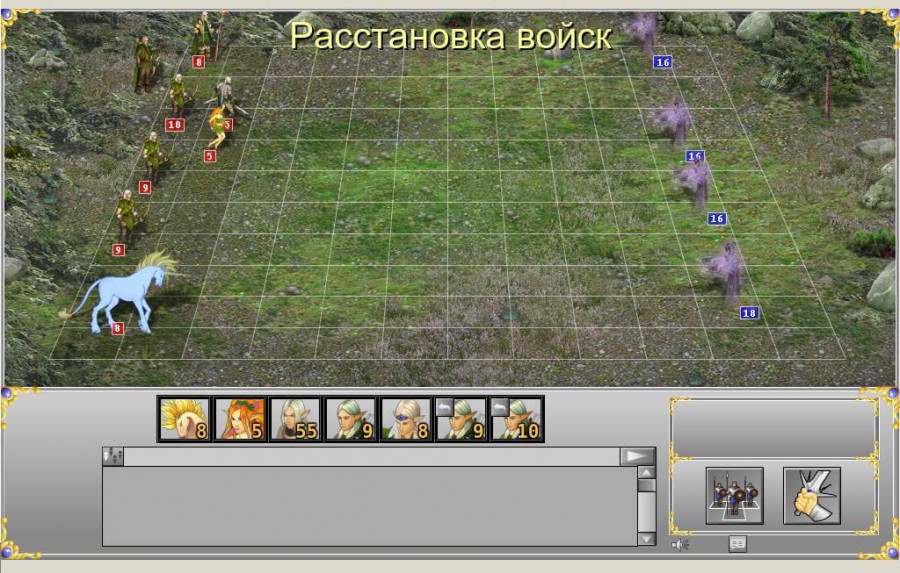Select the red-haired dryad portrait showing 5
This screenshot has width=900, height=573.
240,419
